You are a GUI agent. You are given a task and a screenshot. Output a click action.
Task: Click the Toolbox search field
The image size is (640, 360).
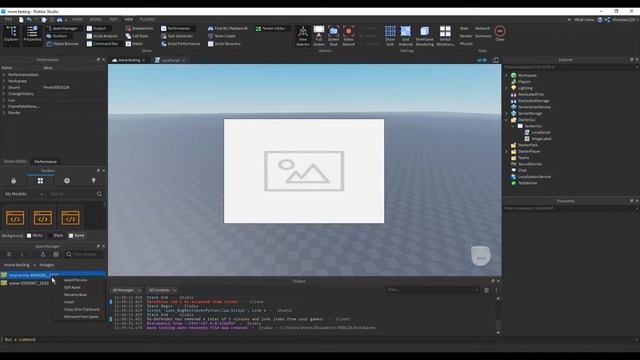(x=72, y=194)
